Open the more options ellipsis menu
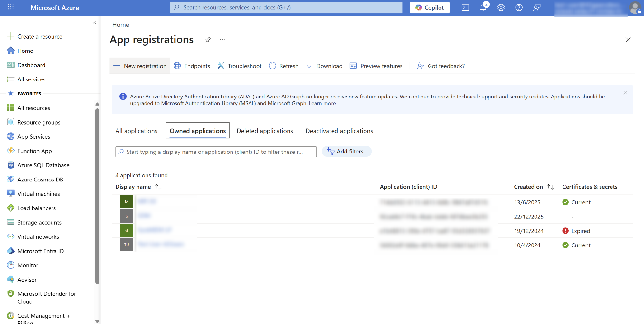 222,40
